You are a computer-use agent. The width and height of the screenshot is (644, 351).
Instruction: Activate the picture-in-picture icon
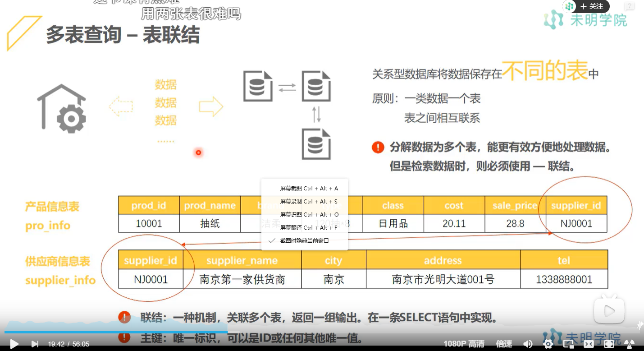(569, 343)
